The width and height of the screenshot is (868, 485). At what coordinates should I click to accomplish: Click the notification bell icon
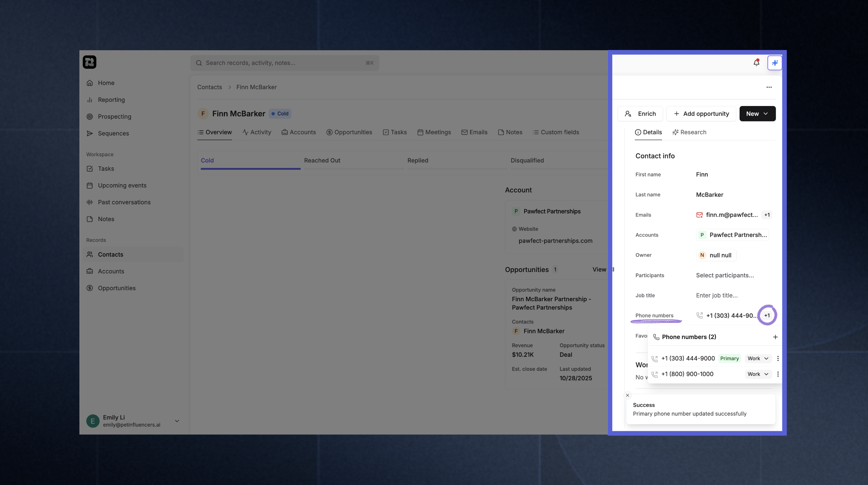tap(756, 62)
